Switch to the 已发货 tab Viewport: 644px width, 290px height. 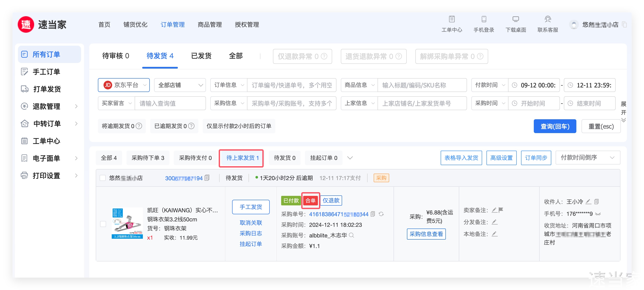point(201,56)
